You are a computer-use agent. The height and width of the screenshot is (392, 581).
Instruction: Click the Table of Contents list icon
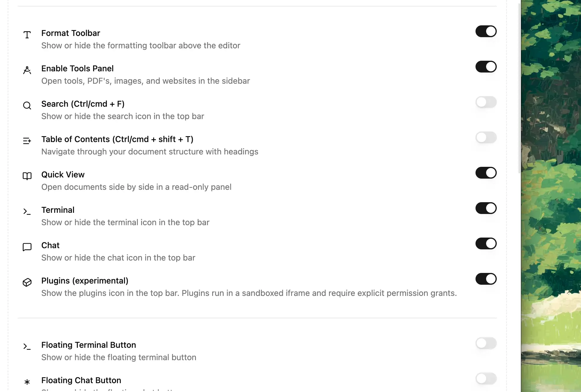[x=27, y=141]
